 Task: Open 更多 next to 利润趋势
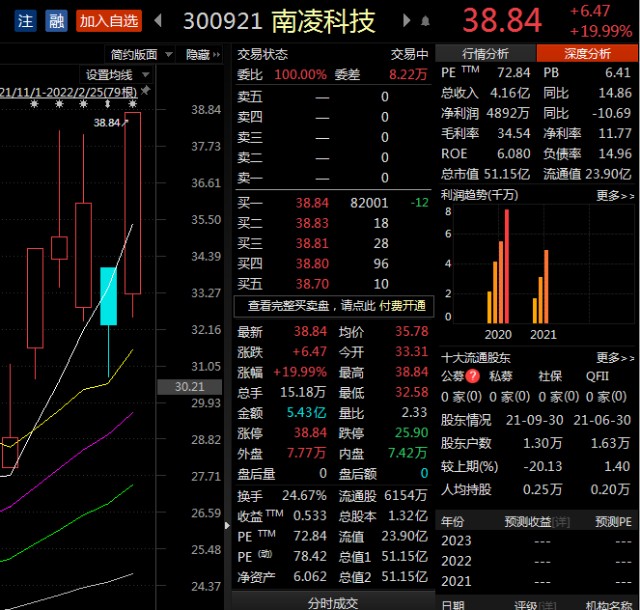(615, 196)
